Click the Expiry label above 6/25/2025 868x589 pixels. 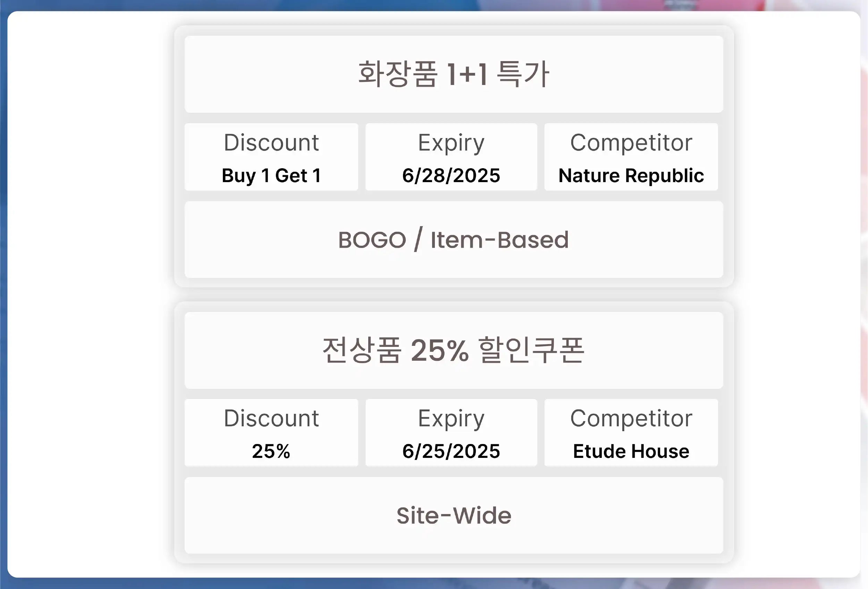[451, 418]
